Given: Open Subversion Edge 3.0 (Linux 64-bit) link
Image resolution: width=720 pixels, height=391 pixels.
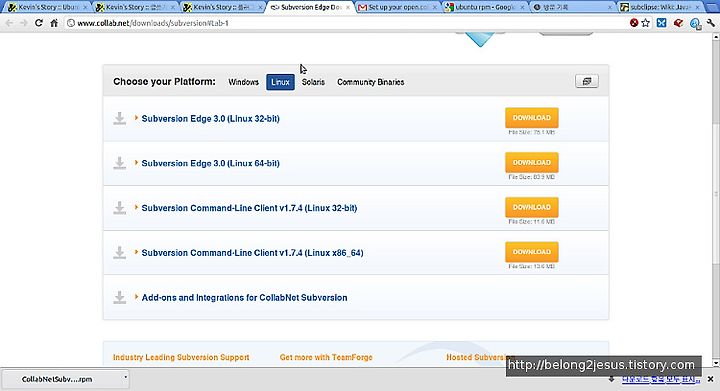Looking at the screenshot, I should click(210, 163).
